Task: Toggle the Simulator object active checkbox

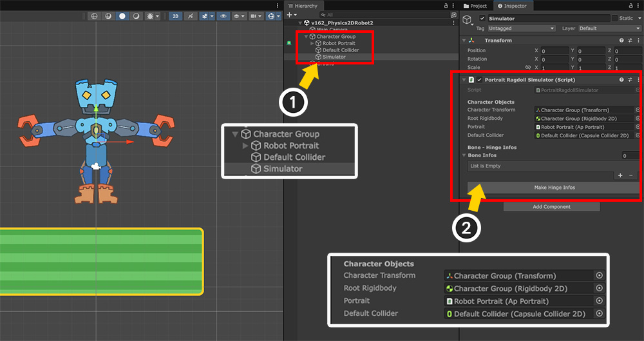Action: [x=483, y=19]
